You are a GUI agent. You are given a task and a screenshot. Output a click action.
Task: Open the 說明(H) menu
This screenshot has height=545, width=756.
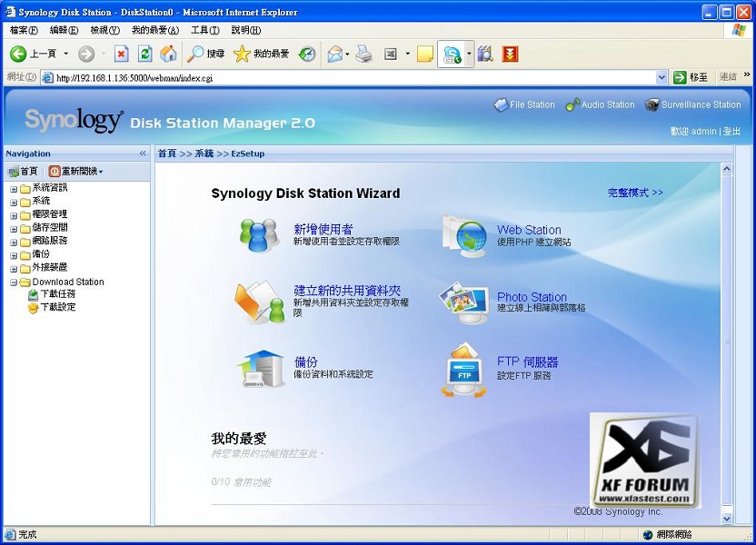pyautogui.click(x=245, y=30)
